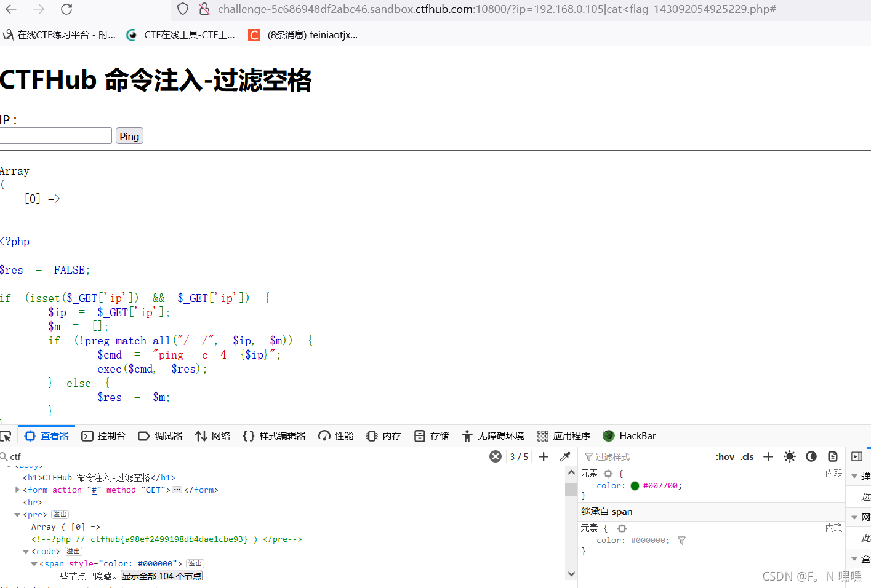Switch to the 调试器 debugger tab
This screenshot has height=588, width=871.
pyautogui.click(x=160, y=436)
